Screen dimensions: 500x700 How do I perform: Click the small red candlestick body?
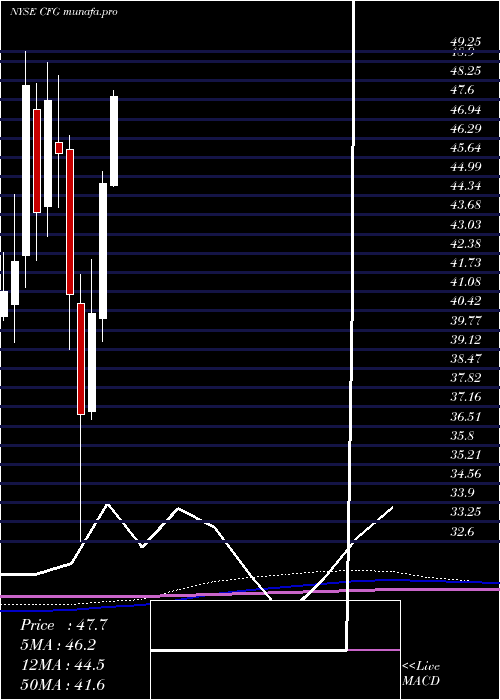tap(59, 148)
